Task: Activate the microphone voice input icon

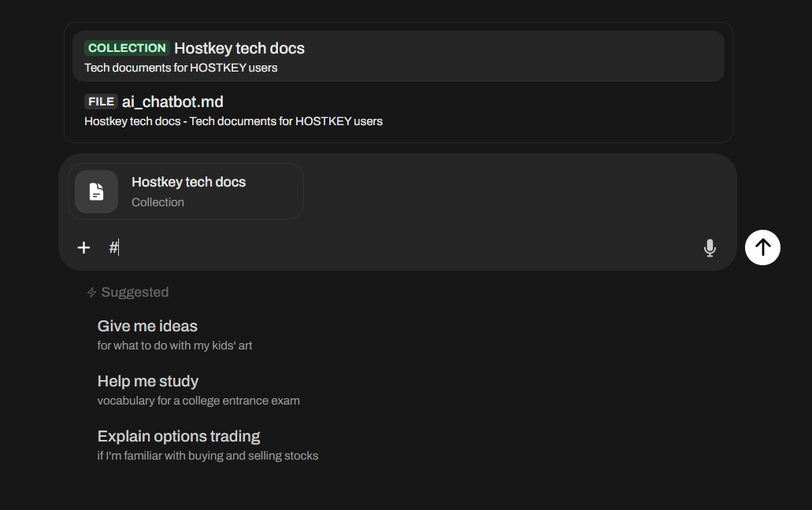Action: pos(710,248)
